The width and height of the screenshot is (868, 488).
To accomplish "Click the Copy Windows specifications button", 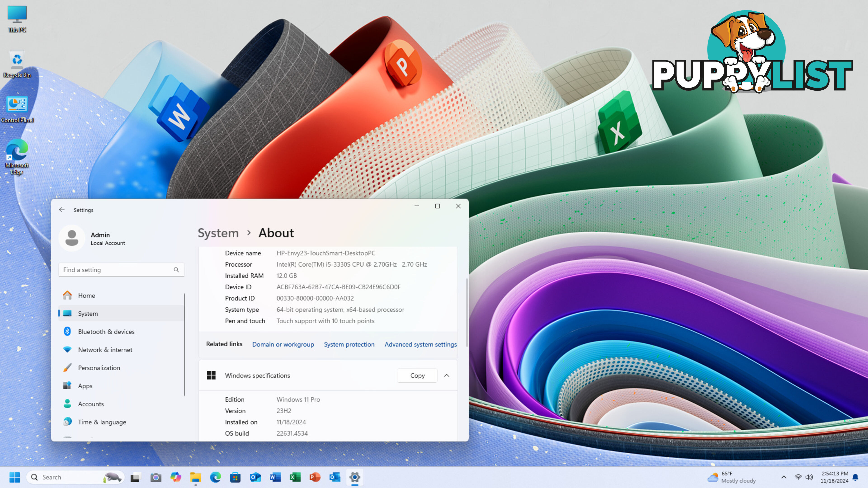I will pyautogui.click(x=417, y=375).
